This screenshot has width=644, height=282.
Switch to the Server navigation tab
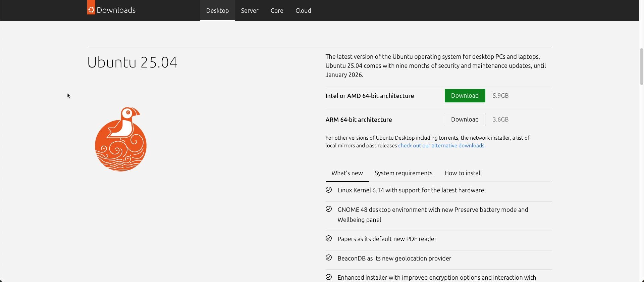coord(250,10)
